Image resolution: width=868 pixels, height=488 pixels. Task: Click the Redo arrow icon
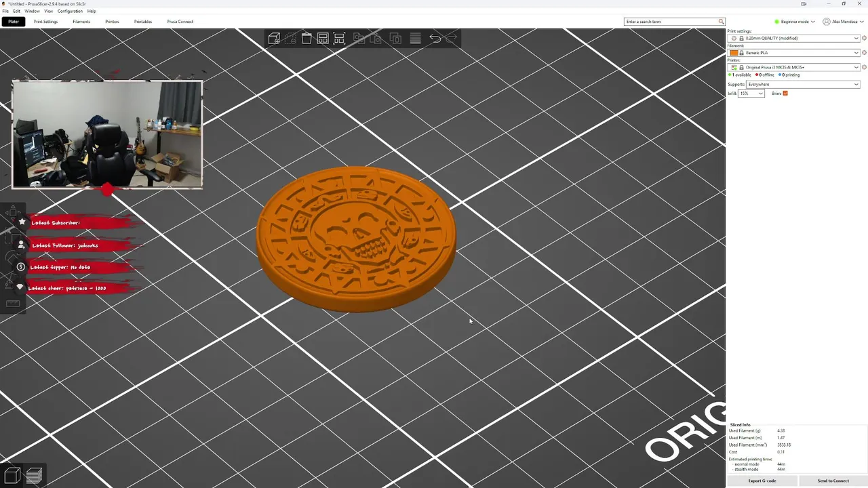click(451, 39)
